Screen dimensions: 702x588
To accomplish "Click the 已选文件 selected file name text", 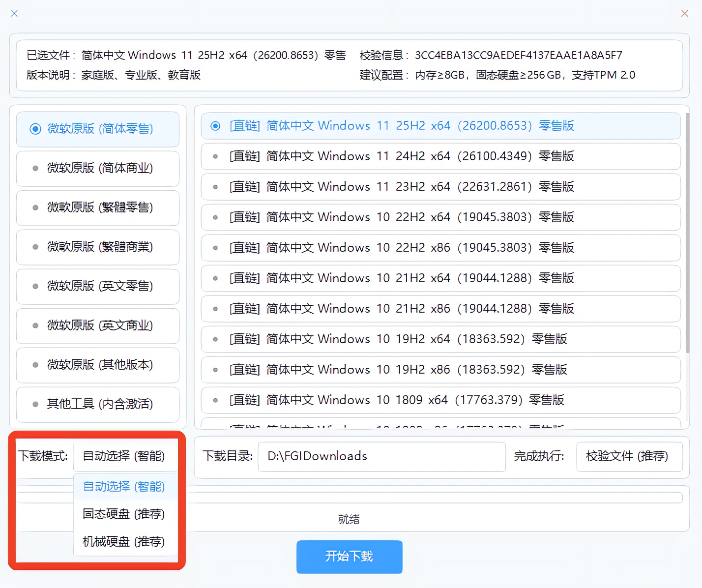I will coord(214,55).
